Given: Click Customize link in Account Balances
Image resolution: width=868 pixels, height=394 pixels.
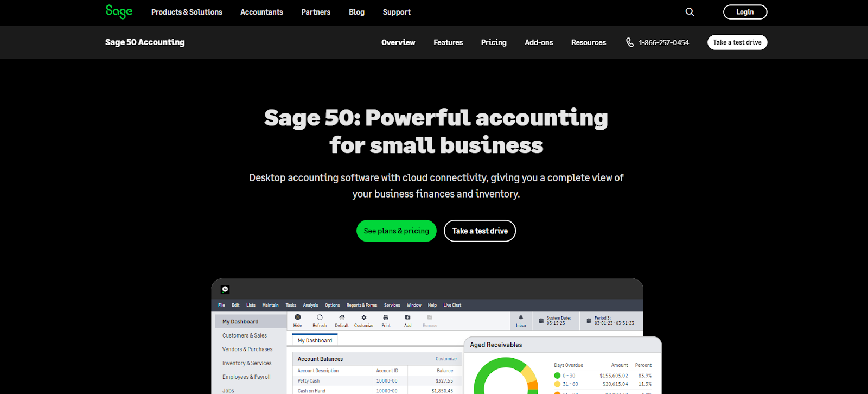Looking at the screenshot, I should coord(446,359).
